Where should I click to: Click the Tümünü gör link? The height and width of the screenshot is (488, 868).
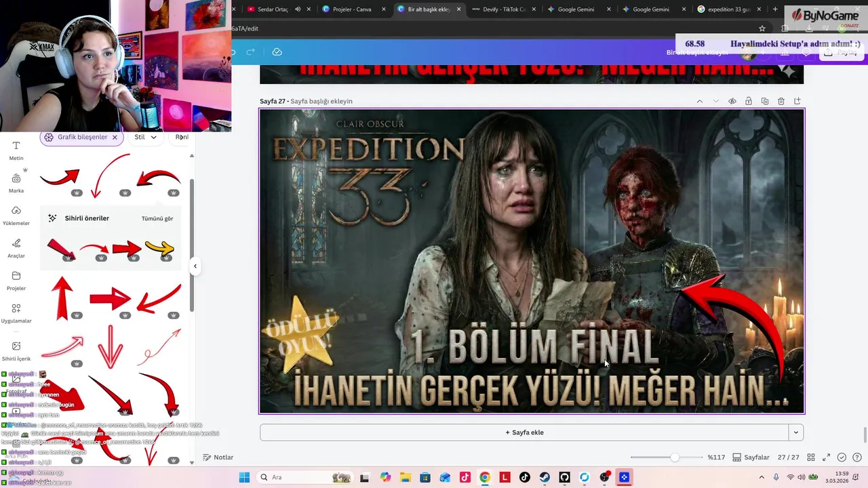(x=157, y=218)
